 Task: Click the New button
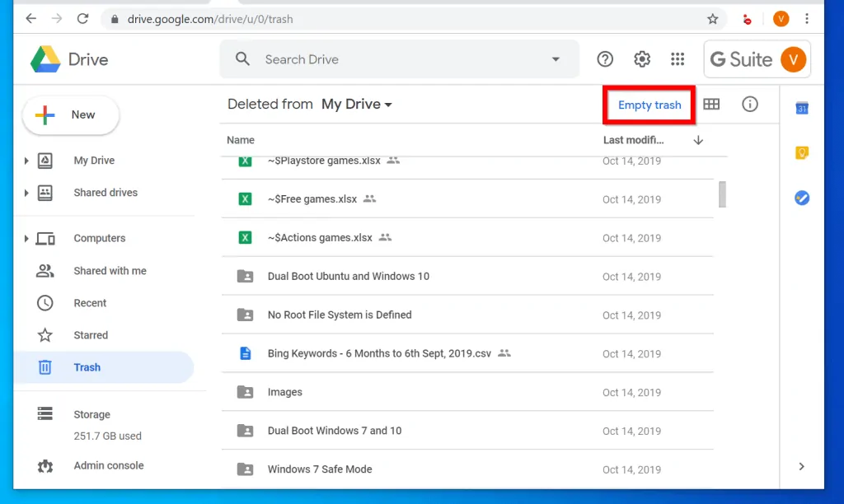[71, 115]
